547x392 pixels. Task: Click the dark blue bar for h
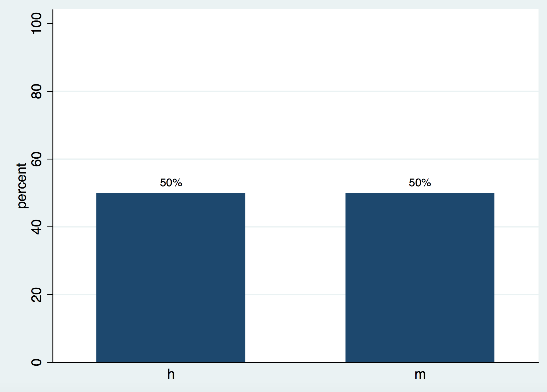[171, 277]
